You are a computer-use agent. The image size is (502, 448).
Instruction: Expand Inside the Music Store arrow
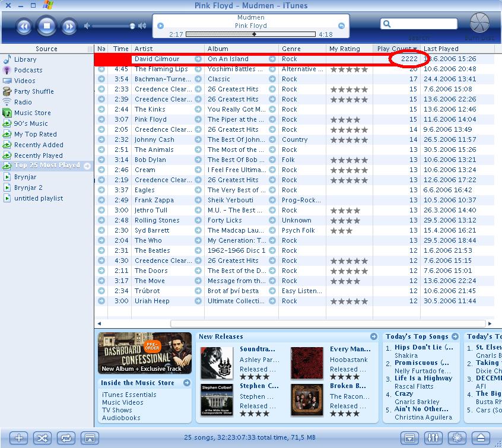coord(187,383)
